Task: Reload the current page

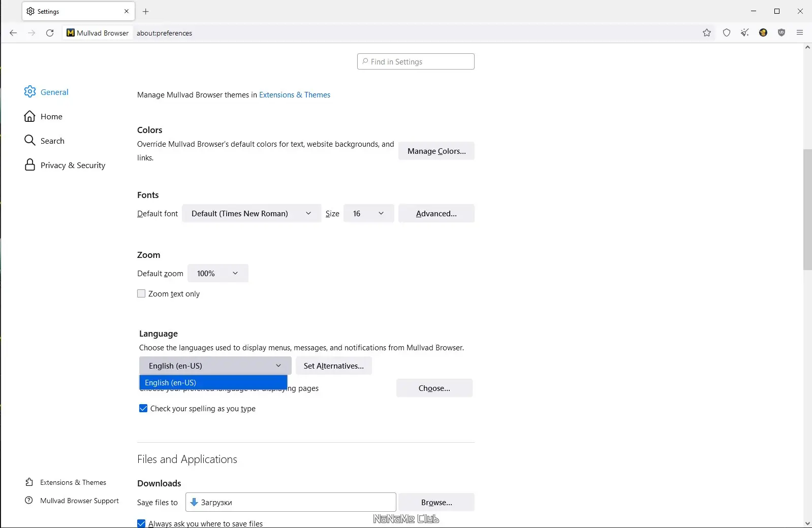Action: click(x=50, y=33)
